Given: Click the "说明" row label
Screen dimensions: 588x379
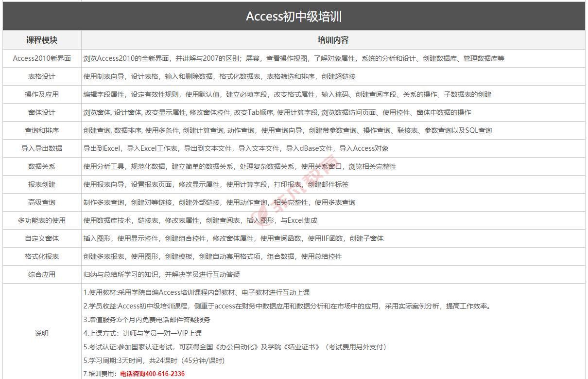Looking at the screenshot, I should coord(42,334).
